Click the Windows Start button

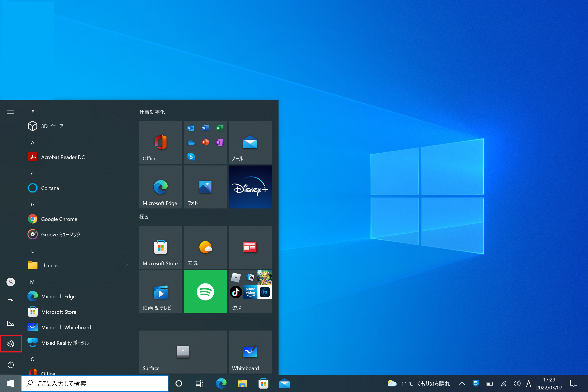(10, 383)
